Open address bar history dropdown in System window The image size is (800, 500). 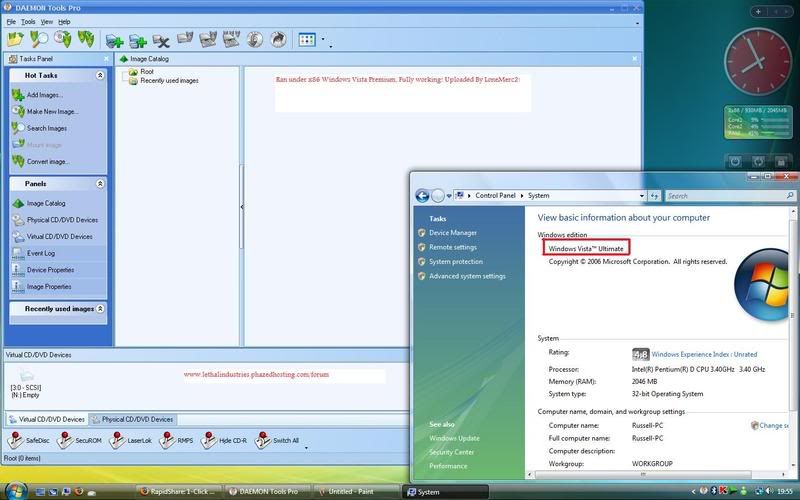pyautogui.click(x=642, y=196)
